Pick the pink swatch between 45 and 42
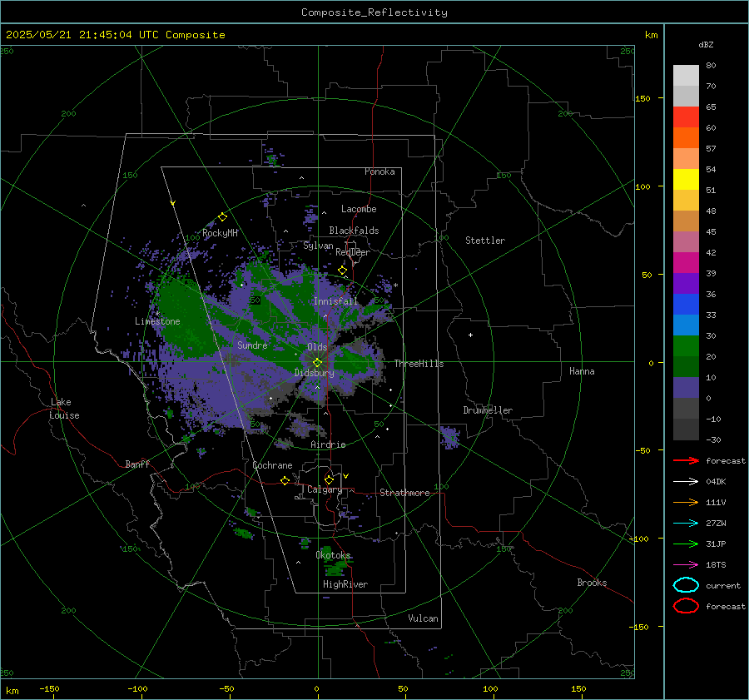 coord(686,242)
